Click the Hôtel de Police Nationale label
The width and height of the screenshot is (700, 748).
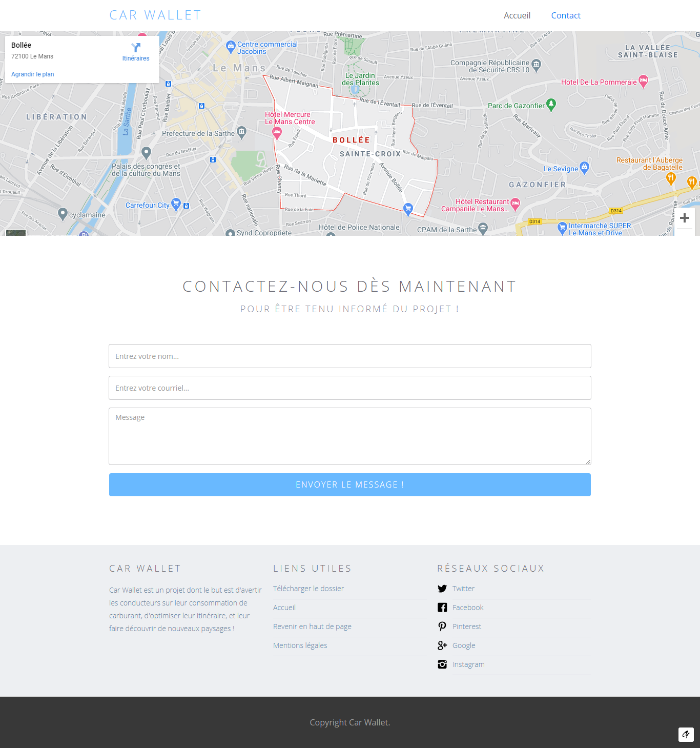359,227
